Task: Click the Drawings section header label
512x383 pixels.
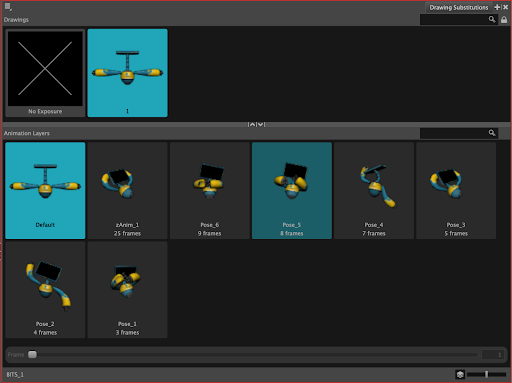Action: pyautogui.click(x=16, y=20)
